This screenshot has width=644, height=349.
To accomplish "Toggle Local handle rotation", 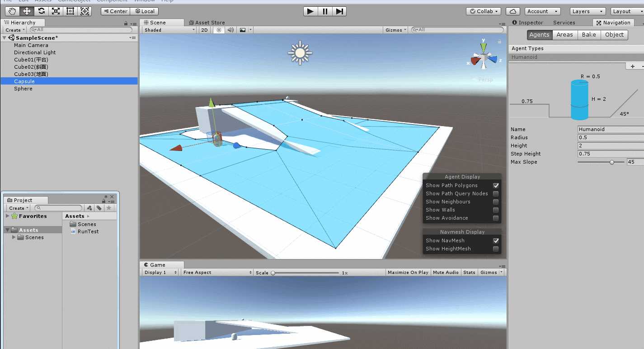I will coord(145,11).
